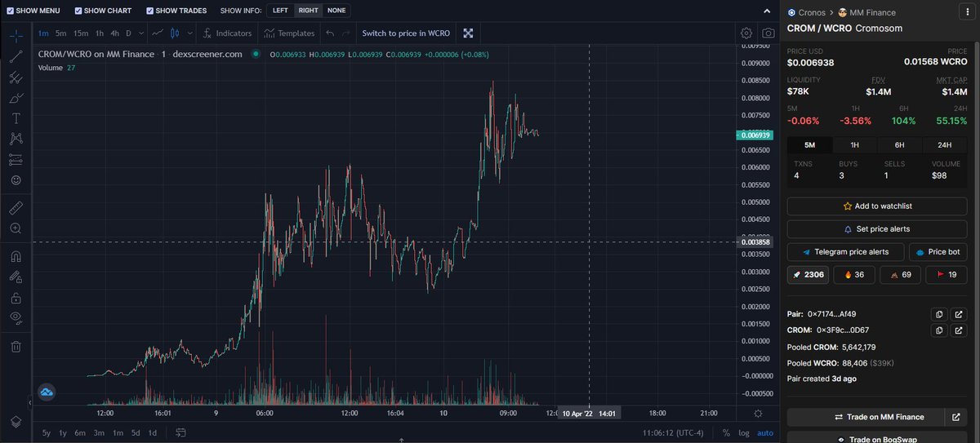This screenshot has width=980, height=443.
Task: Open CROM token address in explorer
Action: [958, 330]
